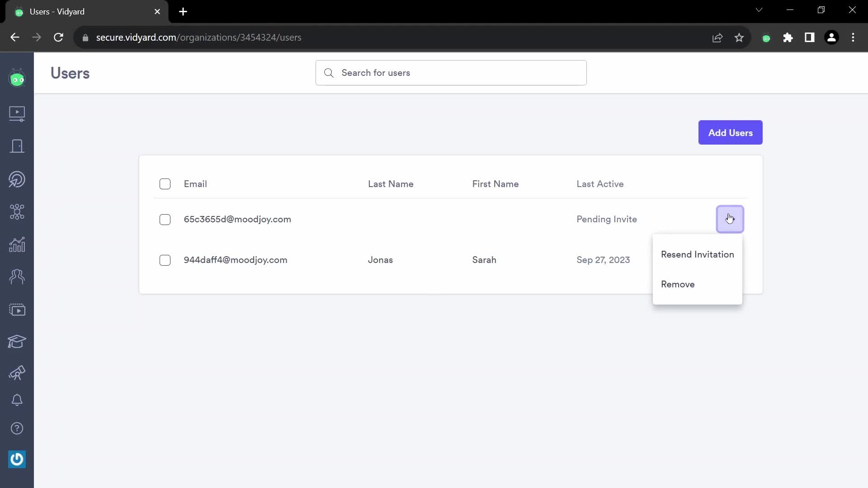Screen dimensions: 868x488
Task: Click the Last Active column header to sort
Action: (x=600, y=183)
